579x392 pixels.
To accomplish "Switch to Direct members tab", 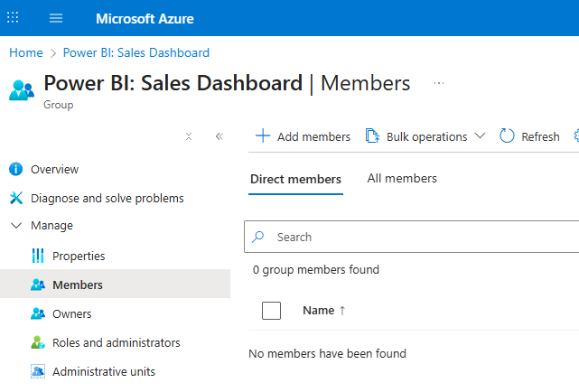I will pyautogui.click(x=295, y=179).
